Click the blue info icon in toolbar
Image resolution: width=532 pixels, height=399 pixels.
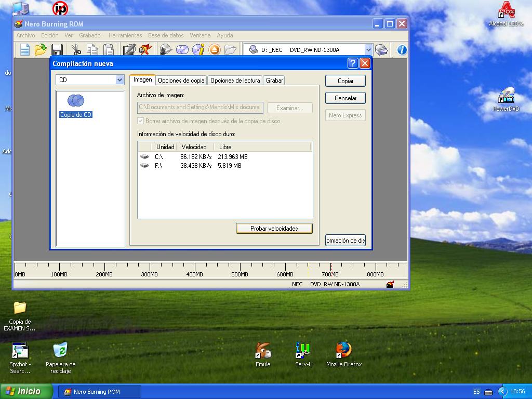click(x=402, y=50)
